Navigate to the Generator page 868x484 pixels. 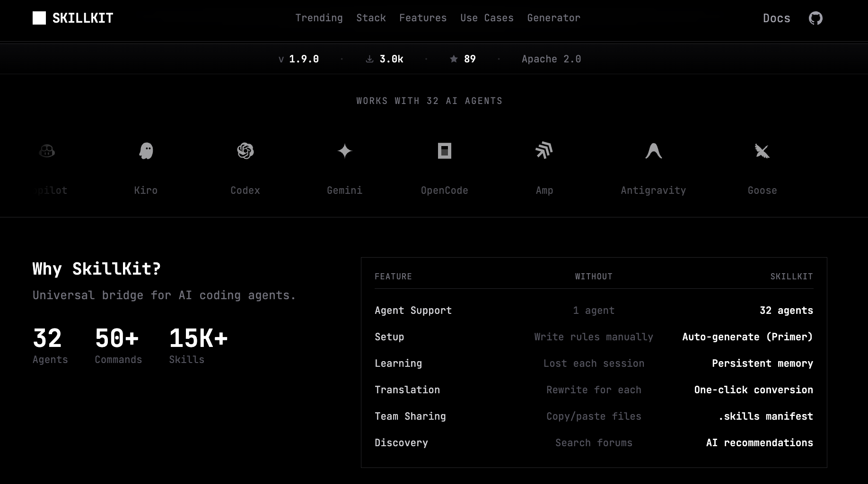point(553,18)
